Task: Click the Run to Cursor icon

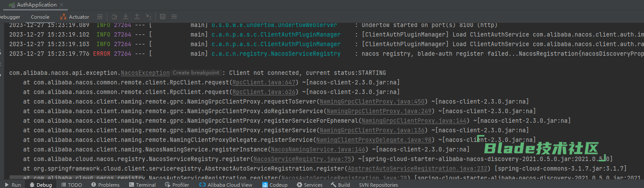Action: (148, 17)
